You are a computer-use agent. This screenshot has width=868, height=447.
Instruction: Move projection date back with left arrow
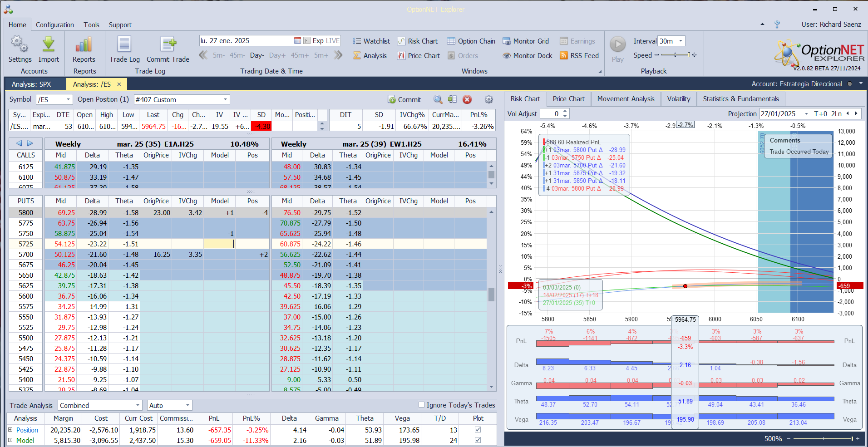pos(848,113)
